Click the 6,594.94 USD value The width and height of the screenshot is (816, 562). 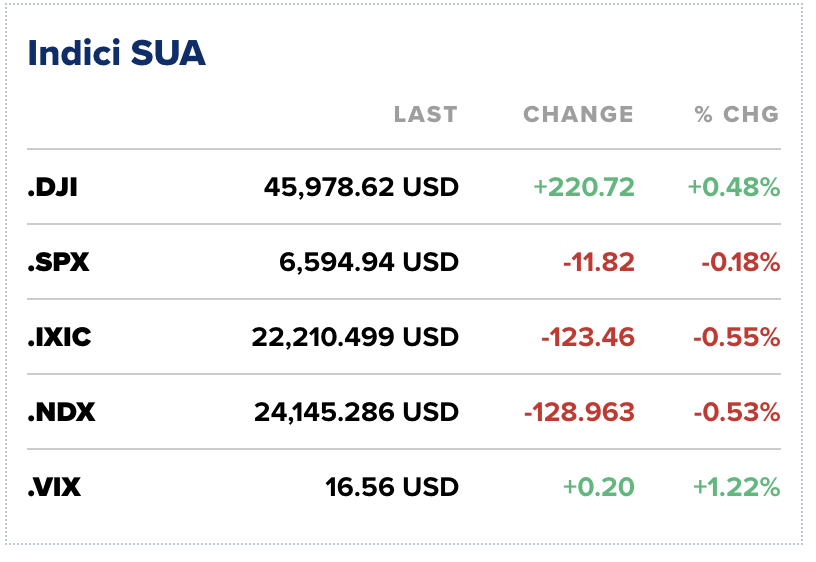point(368,262)
